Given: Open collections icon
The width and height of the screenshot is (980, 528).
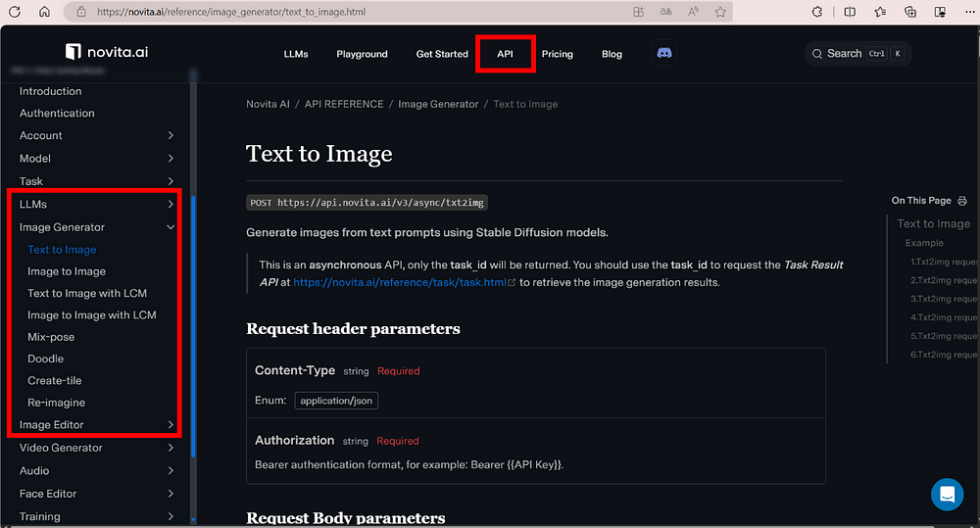Looking at the screenshot, I should 910,12.
